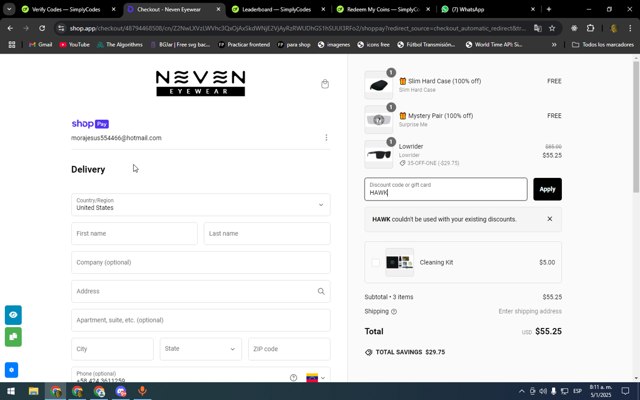Viewport: 640px width, 400px height.
Task: Switch to Verify Codes — SimplyCodes tab
Action: pos(65,9)
